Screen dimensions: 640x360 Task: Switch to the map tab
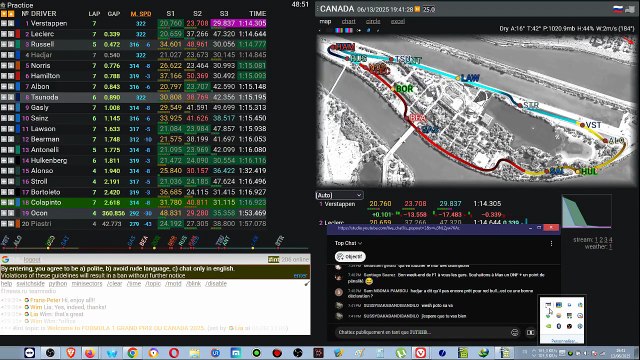[x=325, y=21]
